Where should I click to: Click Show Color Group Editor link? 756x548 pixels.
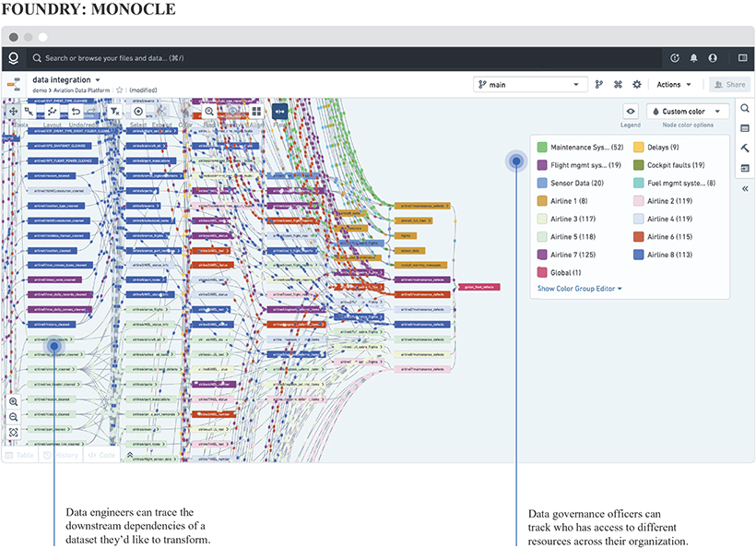pyautogui.click(x=580, y=289)
